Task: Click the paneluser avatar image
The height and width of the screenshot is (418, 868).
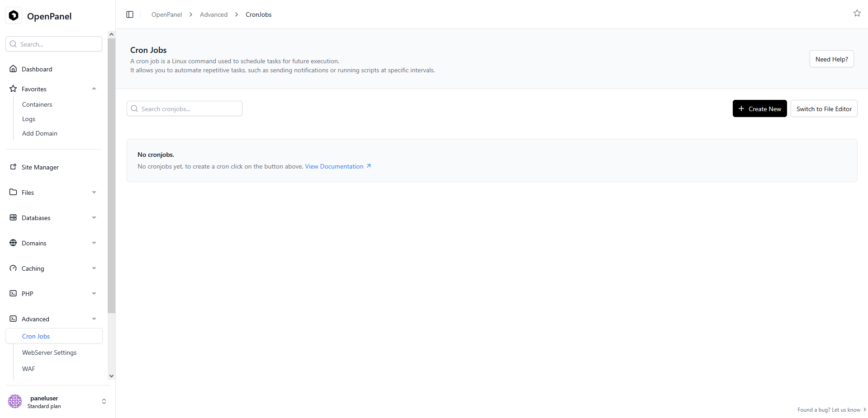Action: 15,401
